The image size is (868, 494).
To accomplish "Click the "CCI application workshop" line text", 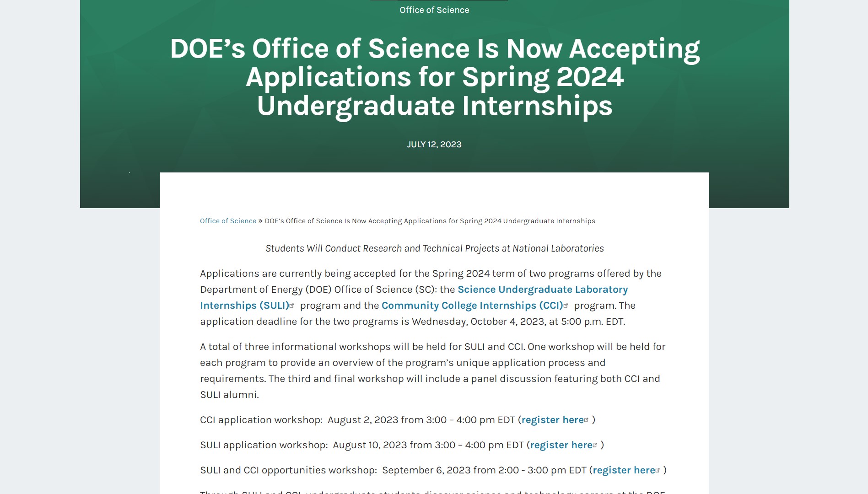I will pyautogui.click(x=261, y=420).
